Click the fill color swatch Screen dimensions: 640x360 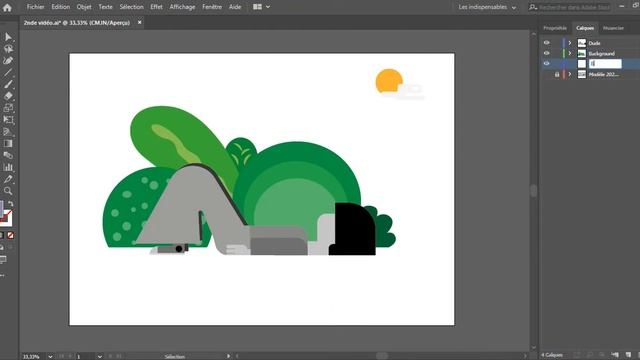point(1,208)
